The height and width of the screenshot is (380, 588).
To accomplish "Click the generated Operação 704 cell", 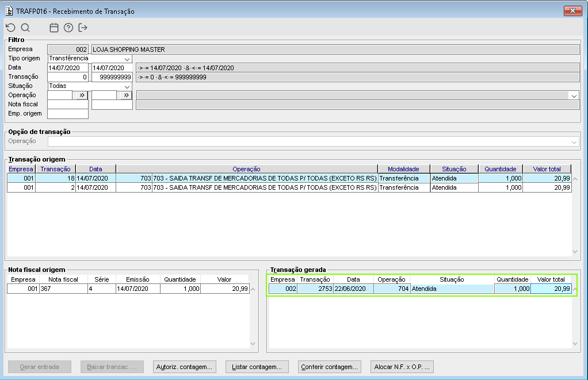I will (391, 289).
